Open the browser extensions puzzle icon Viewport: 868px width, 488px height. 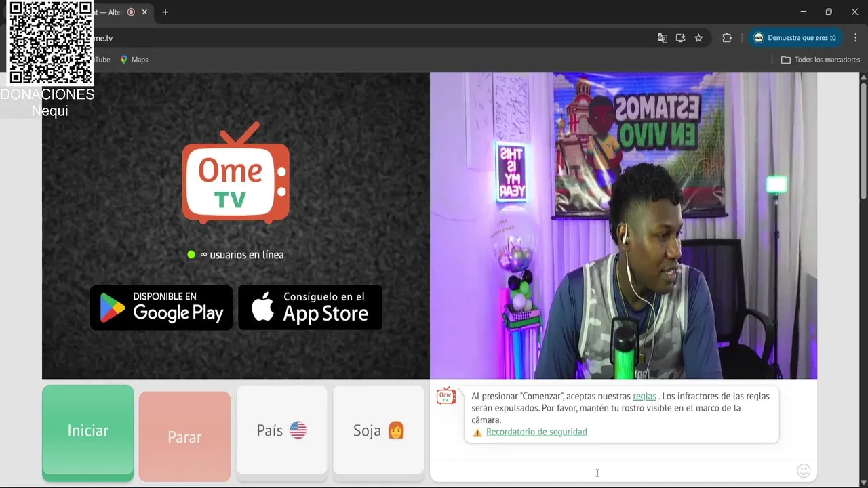click(727, 38)
